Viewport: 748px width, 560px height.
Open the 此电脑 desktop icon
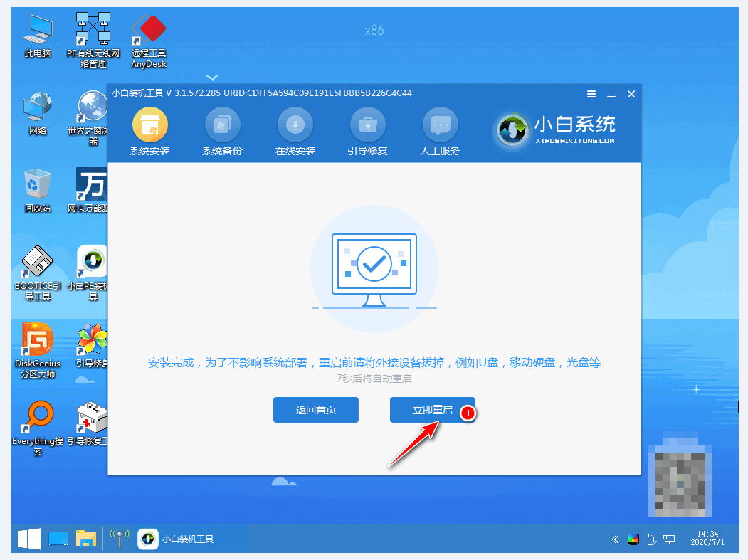point(38,32)
